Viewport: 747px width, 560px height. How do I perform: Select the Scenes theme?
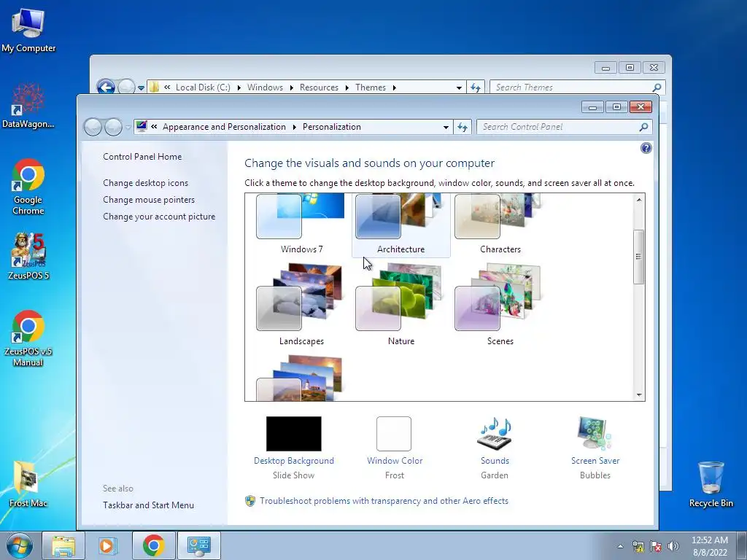coord(500,305)
